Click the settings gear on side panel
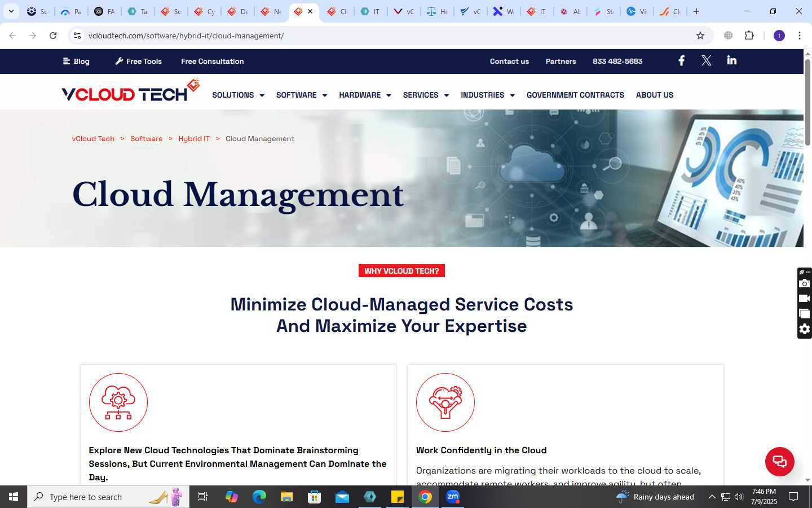This screenshot has height=508, width=812. (x=805, y=329)
